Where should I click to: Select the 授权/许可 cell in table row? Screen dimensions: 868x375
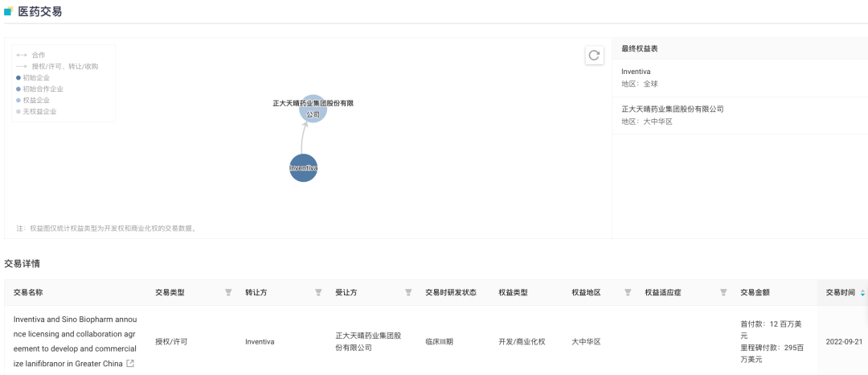(172, 342)
